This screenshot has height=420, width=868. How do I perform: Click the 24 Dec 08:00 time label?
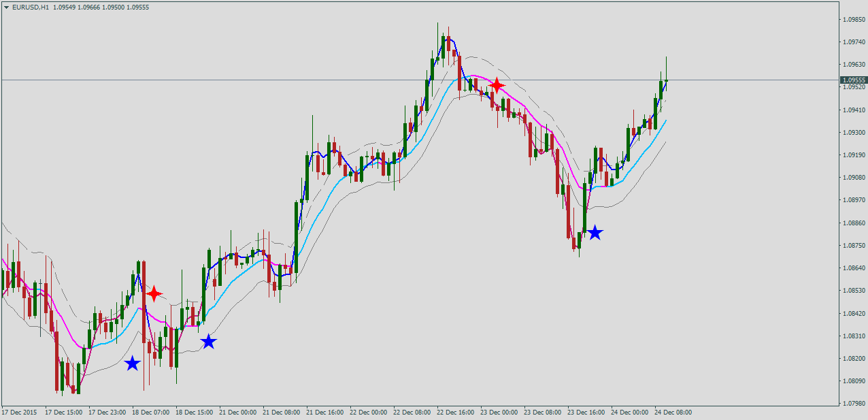(x=673, y=412)
